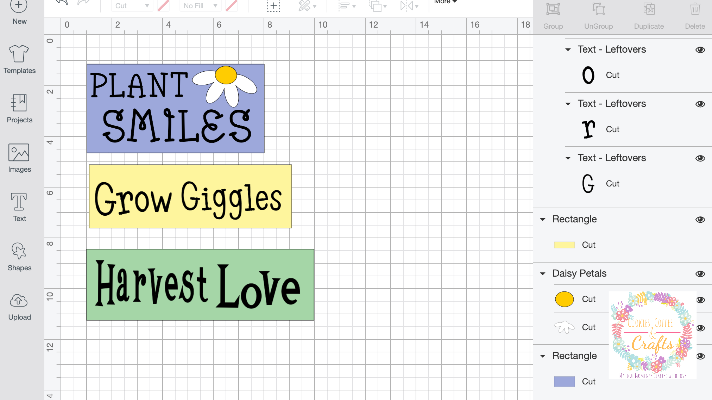Click the Cut label beside letter O
This screenshot has width=712, height=400.
point(612,75)
